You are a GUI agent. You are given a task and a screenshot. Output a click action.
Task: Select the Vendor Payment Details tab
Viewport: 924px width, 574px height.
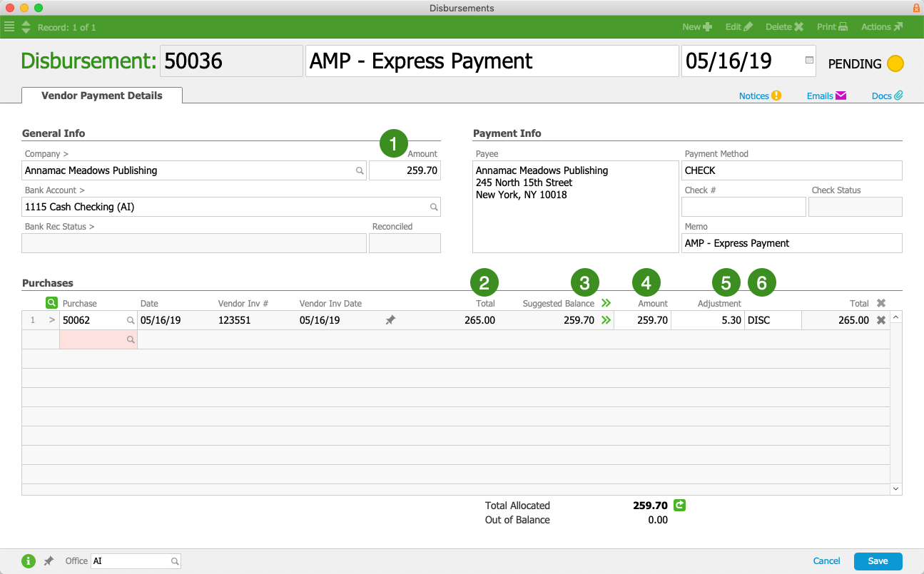(102, 96)
